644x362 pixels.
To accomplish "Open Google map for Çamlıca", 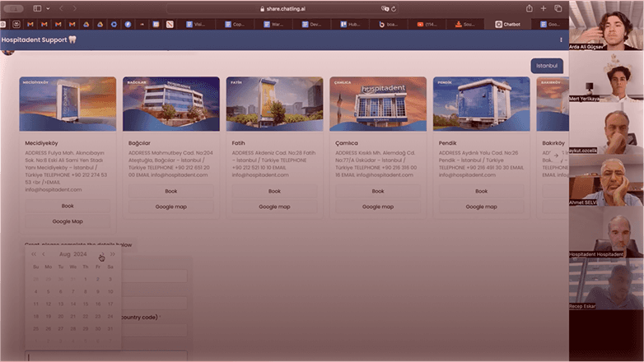I will 378,207.
